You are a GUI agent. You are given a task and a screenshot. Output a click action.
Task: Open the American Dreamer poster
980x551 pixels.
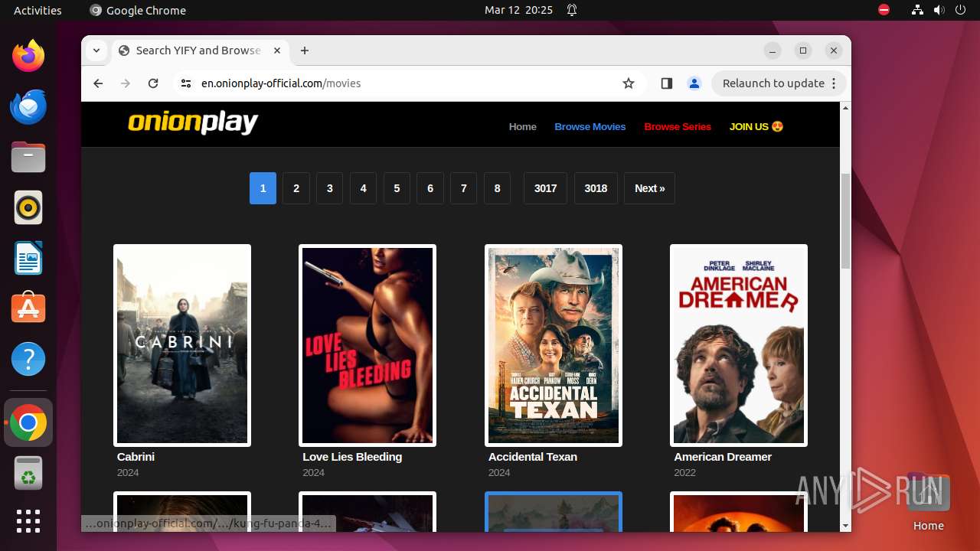click(739, 345)
